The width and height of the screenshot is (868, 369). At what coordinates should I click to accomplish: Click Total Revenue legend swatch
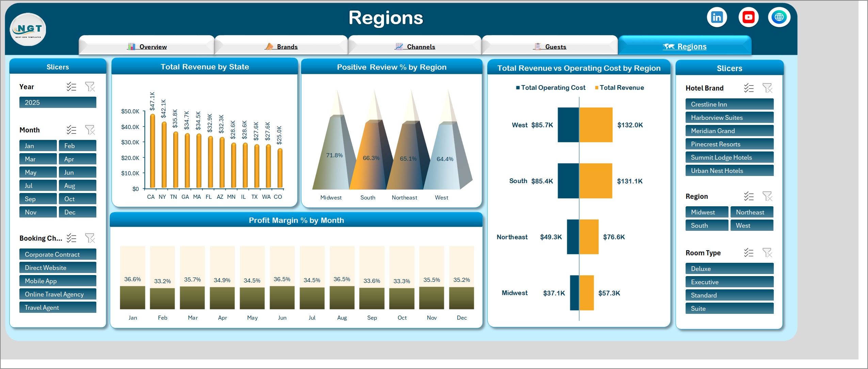[596, 88]
